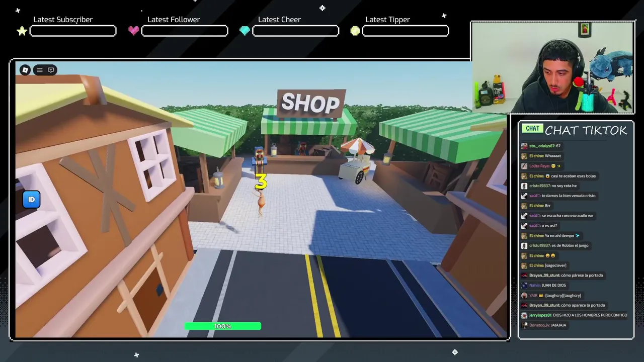Click the empty Latest Tipper field

(406, 31)
